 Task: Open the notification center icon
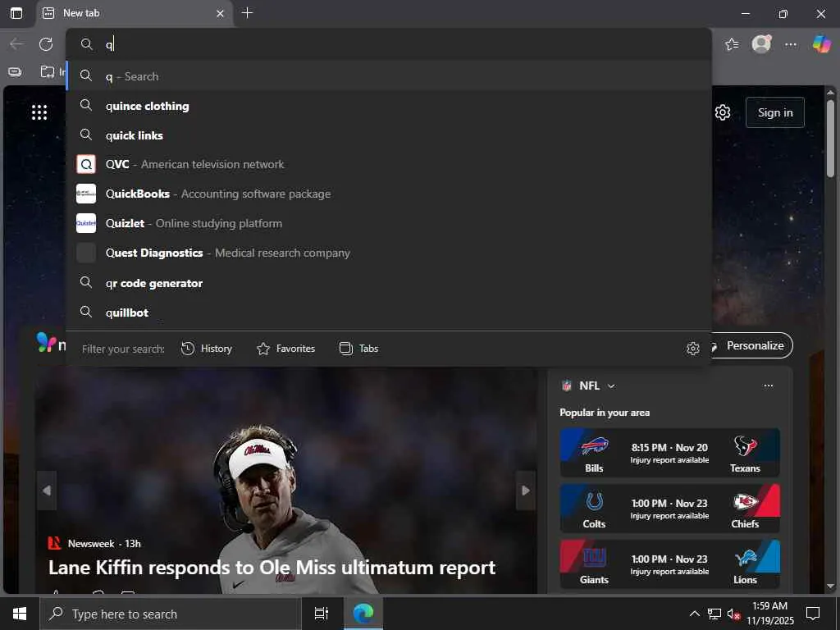click(x=813, y=614)
